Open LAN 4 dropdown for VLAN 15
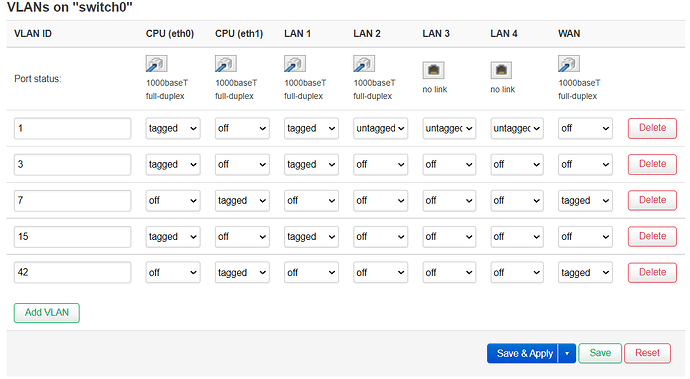 click(517, 237)
